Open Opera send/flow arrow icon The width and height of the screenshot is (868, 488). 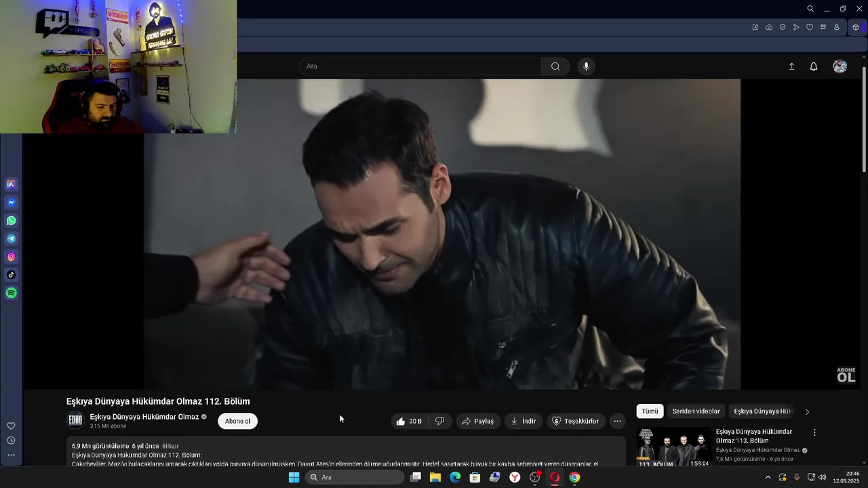(796, 27)
